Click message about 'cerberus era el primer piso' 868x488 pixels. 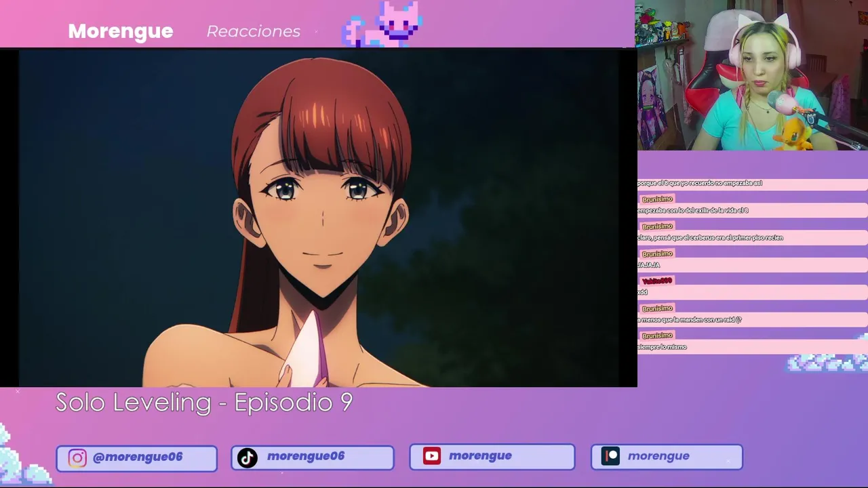[x=710, y=238]
